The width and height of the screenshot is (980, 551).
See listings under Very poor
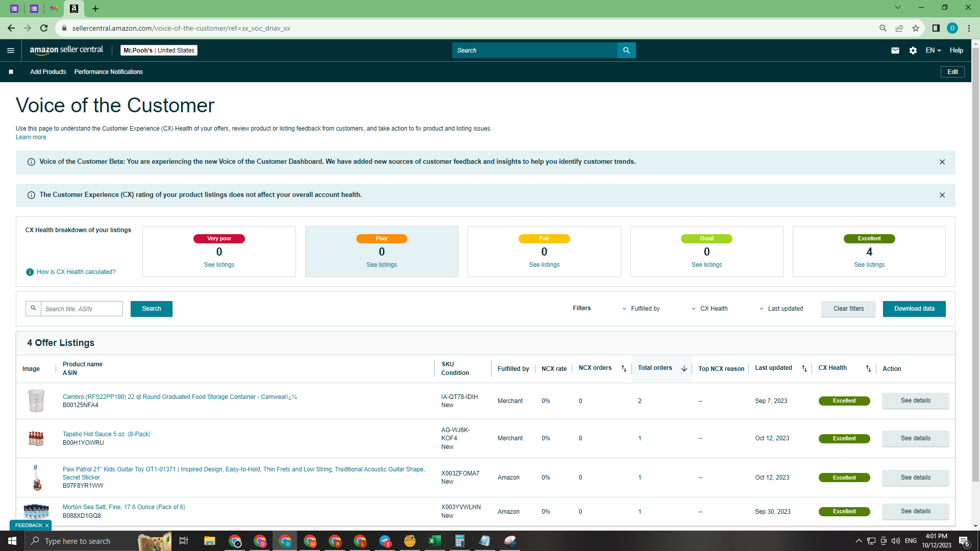tap(219, 265)
